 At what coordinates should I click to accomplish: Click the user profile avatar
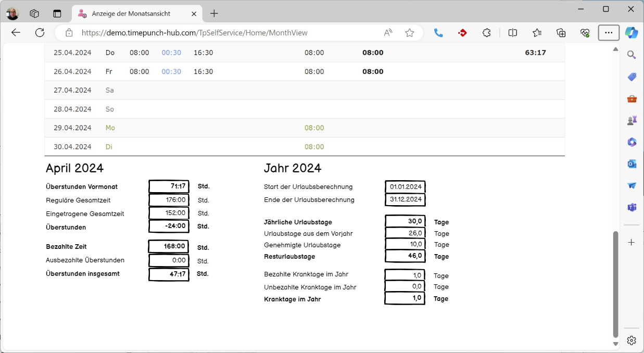coord(12,14)
